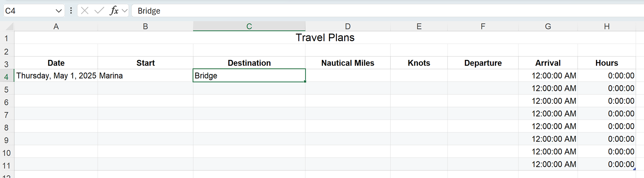Select column G header
The width and height of the screenshot is (644, 178).
(x=548, y=26)
